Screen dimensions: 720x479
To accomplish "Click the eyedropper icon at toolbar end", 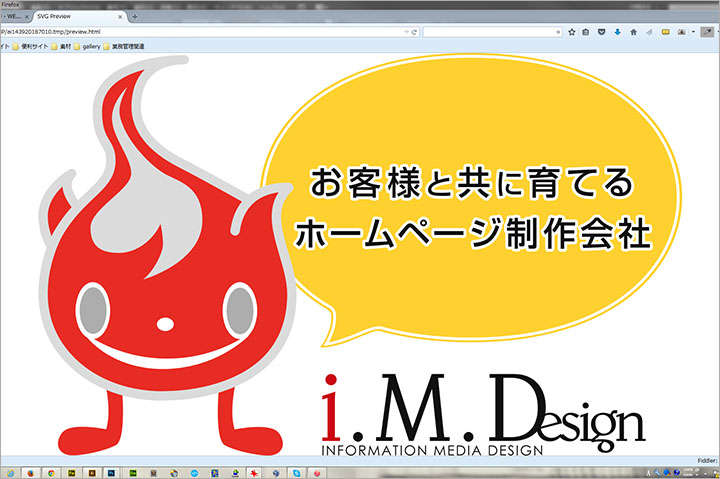I will 707,32.
